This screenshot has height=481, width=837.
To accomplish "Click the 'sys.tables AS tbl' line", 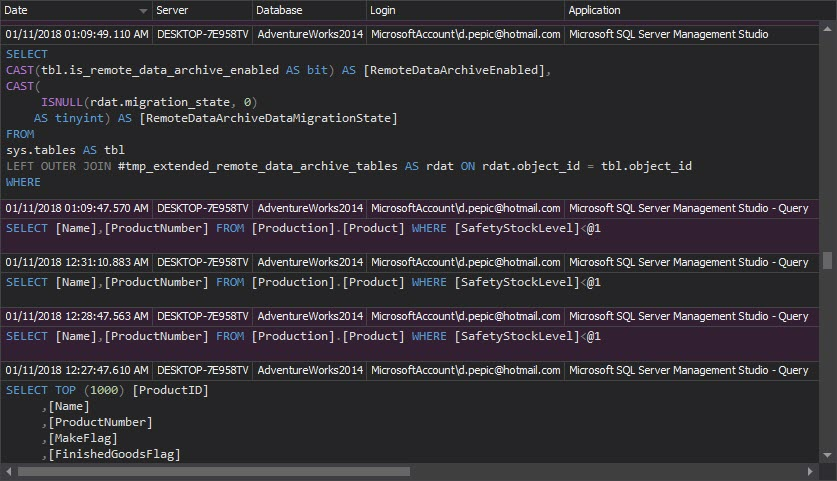I will tap(65, 150).
